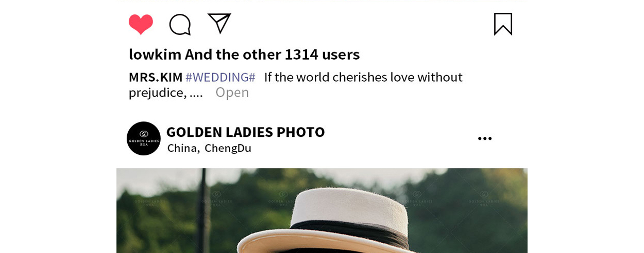Open comments with the speech bubble icon

click(x=180, y=24)
